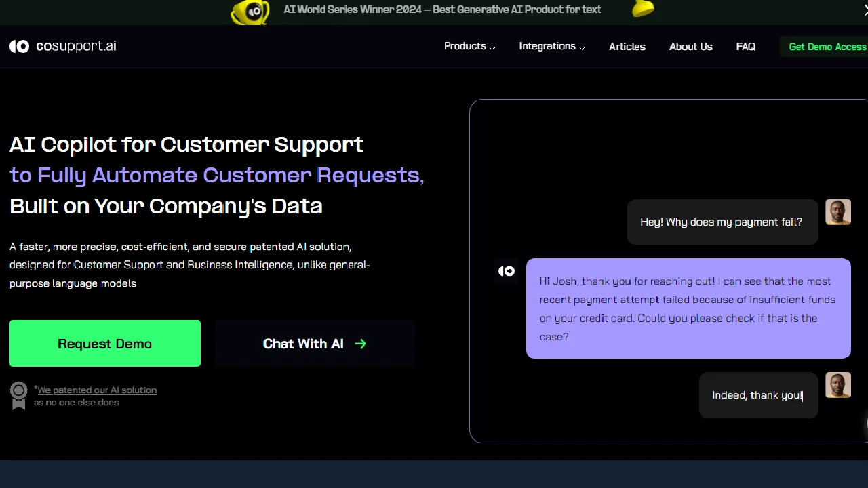Expand the Integrations dropdown
Image resolution: width=868 pixels, height=488 pixels.
tap(547, 46)
